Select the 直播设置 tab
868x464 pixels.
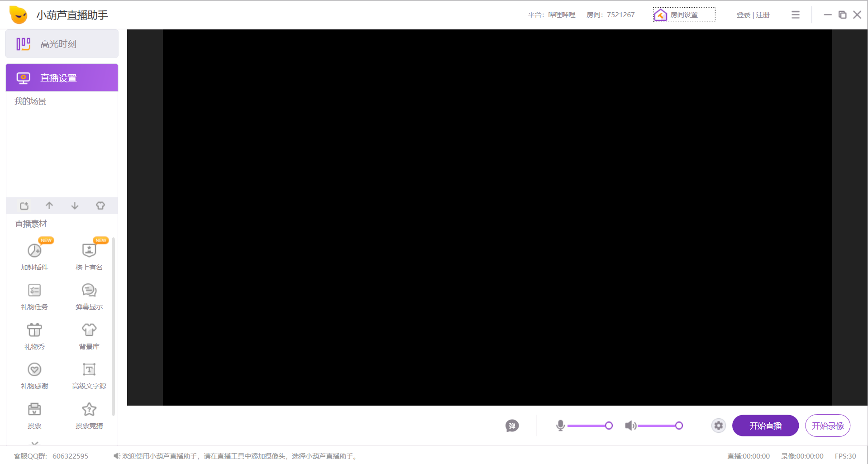click(x=62, y=78)
